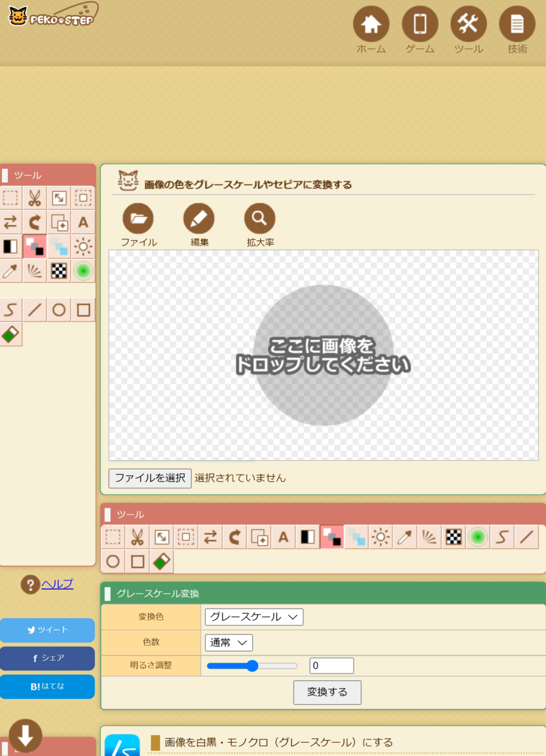This screenshot has width=546, height=756.
Task: Open the 技術 navigation item
Action: pyautogui.click(x=517, y=30)
